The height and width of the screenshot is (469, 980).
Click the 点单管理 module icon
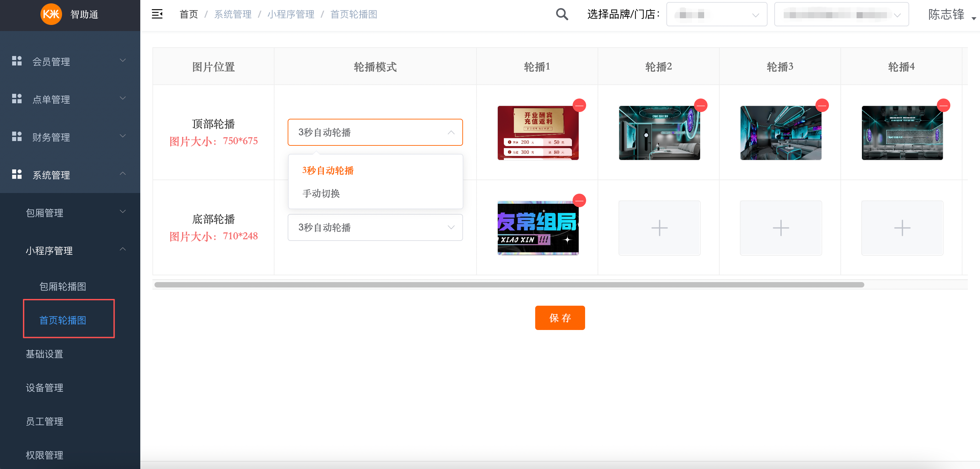[17, 99]
